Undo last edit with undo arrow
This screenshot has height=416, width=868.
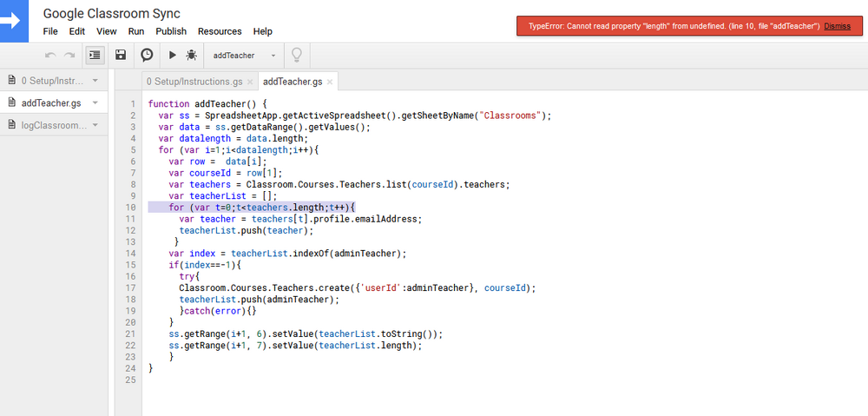[x=50, y=55]
